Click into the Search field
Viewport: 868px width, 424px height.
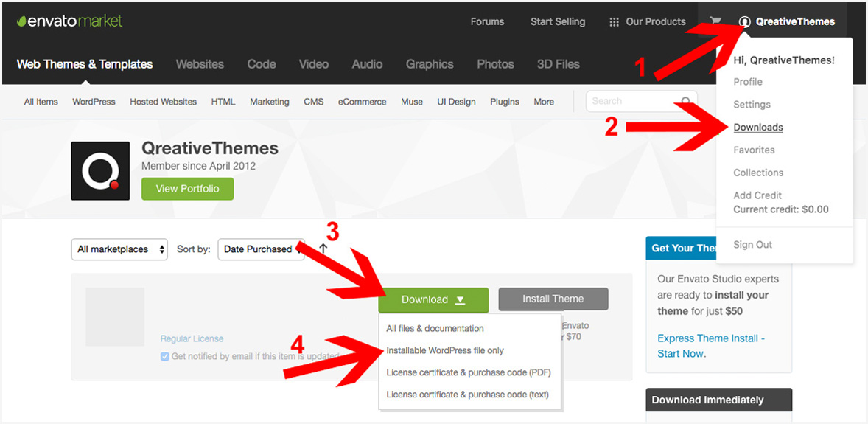coord(642,102)
